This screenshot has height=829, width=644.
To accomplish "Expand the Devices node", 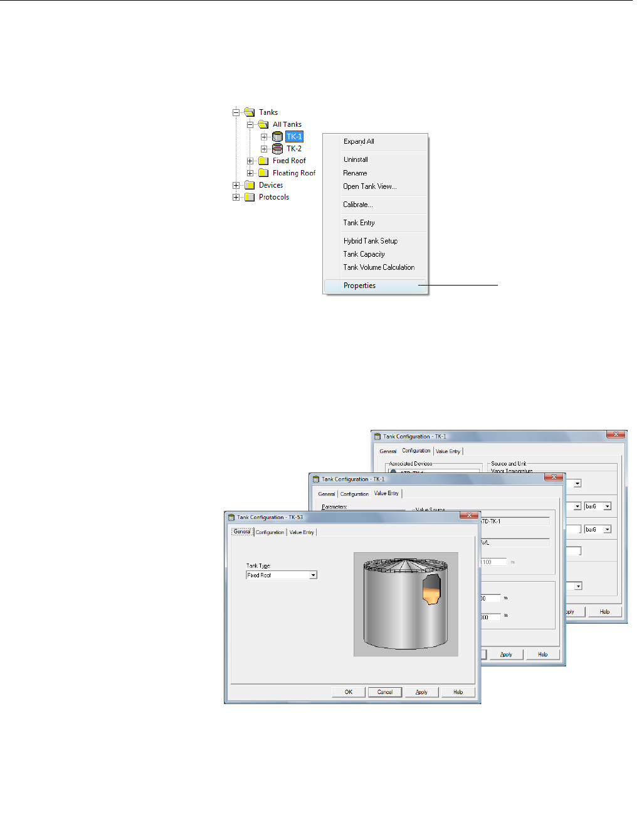I will [x=236, y=185].
